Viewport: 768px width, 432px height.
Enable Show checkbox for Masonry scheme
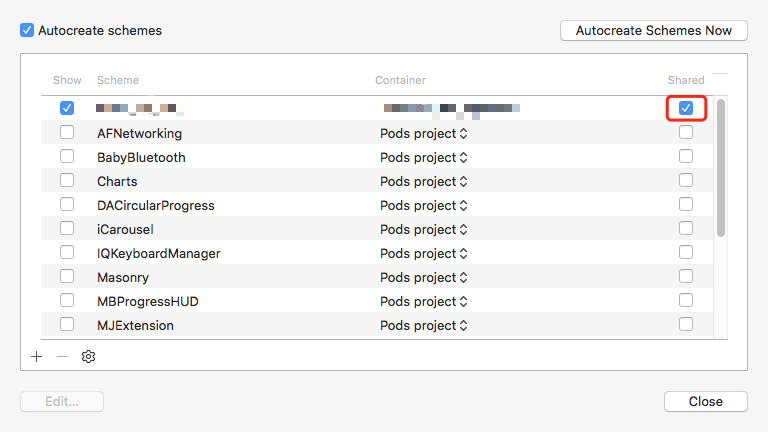(67, 276)
